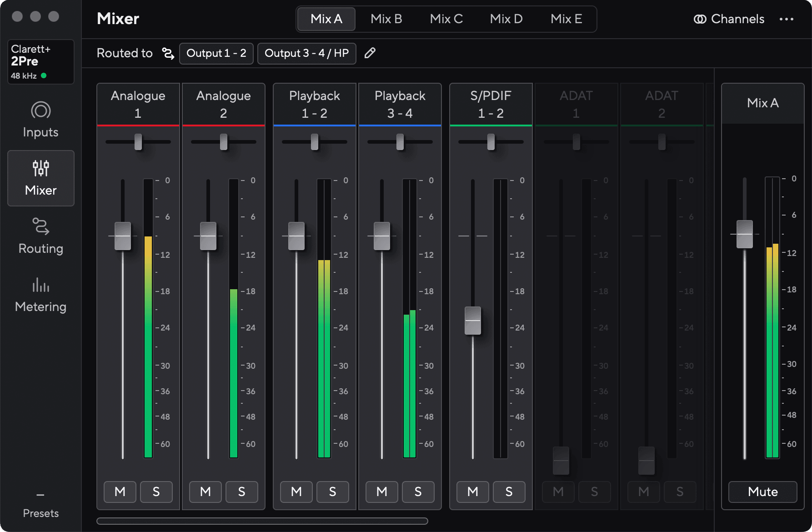Click the ADAT 1 pan slider knob

tap(576, 142)
